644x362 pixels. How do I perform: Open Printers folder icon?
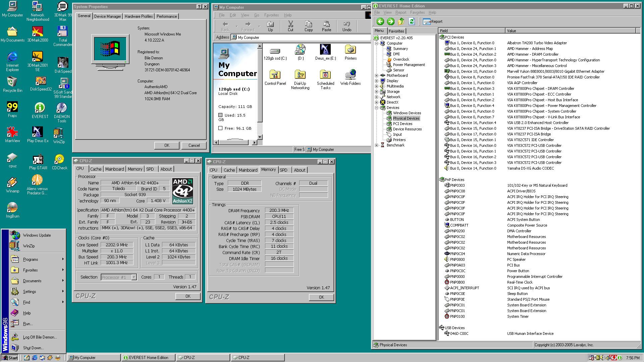351,52
